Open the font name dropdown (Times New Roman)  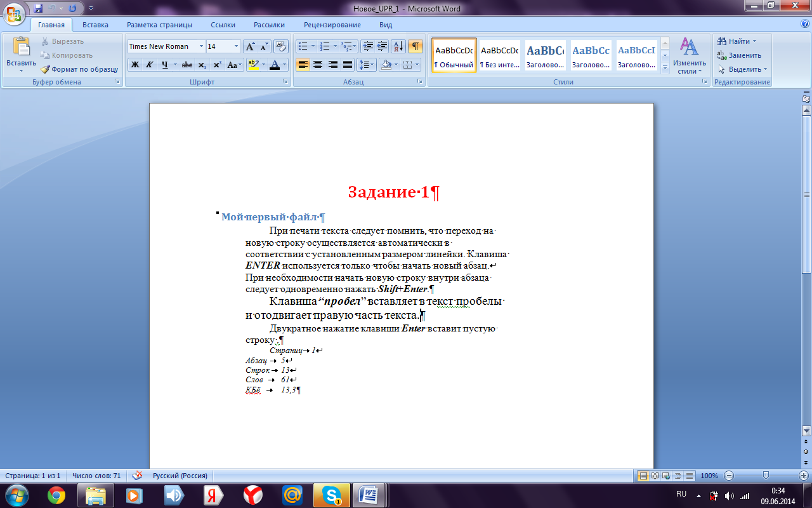coord(202,46)
